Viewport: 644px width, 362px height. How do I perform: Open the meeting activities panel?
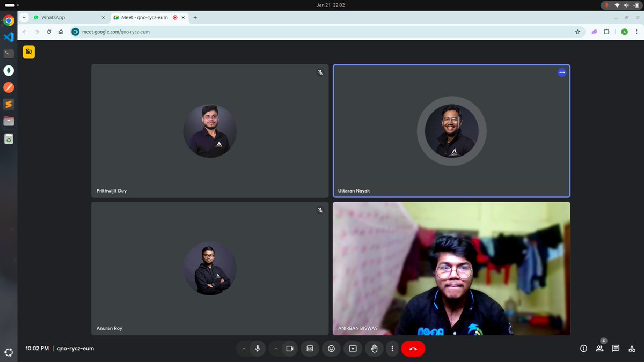[x=632, y=349]
